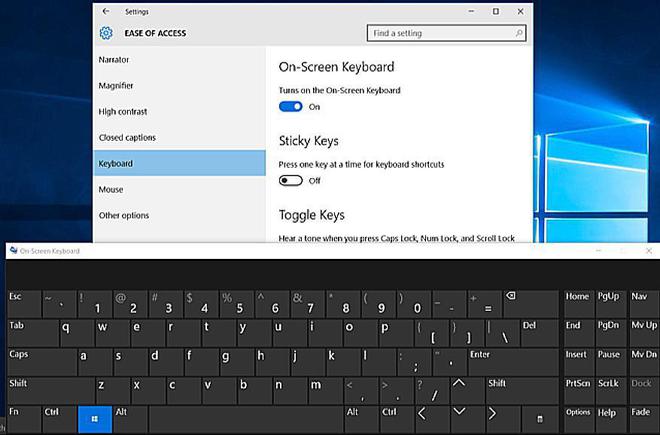Tap the right Ctrl key

tap(397, 419)
